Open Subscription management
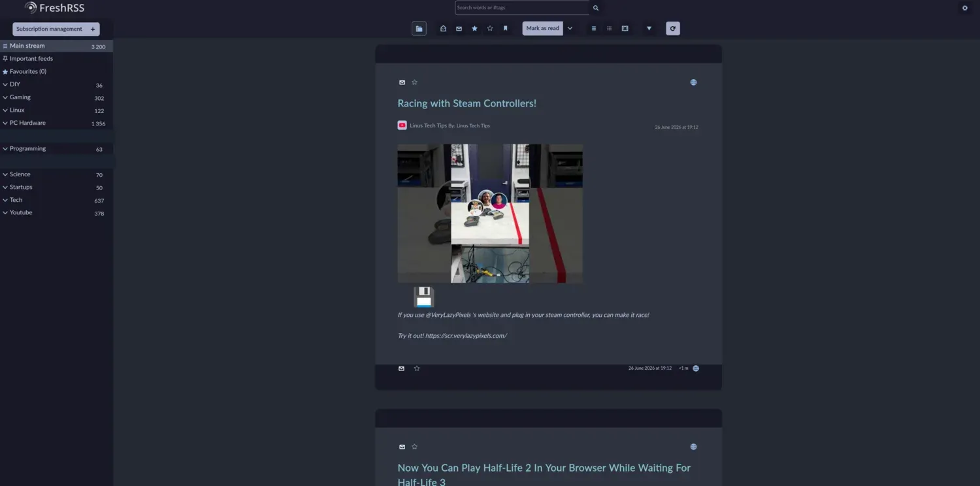Screen dimensions: 980x486 point(50,29)
